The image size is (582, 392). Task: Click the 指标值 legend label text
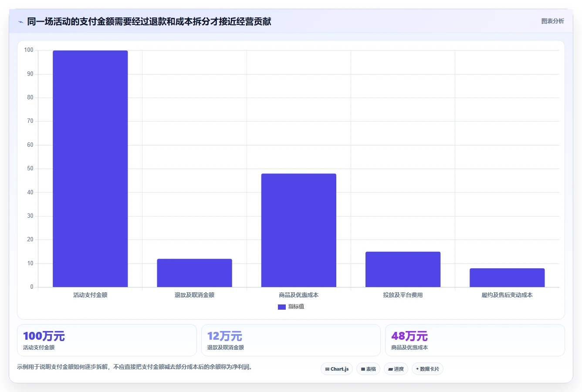click(x=296, y=307)
